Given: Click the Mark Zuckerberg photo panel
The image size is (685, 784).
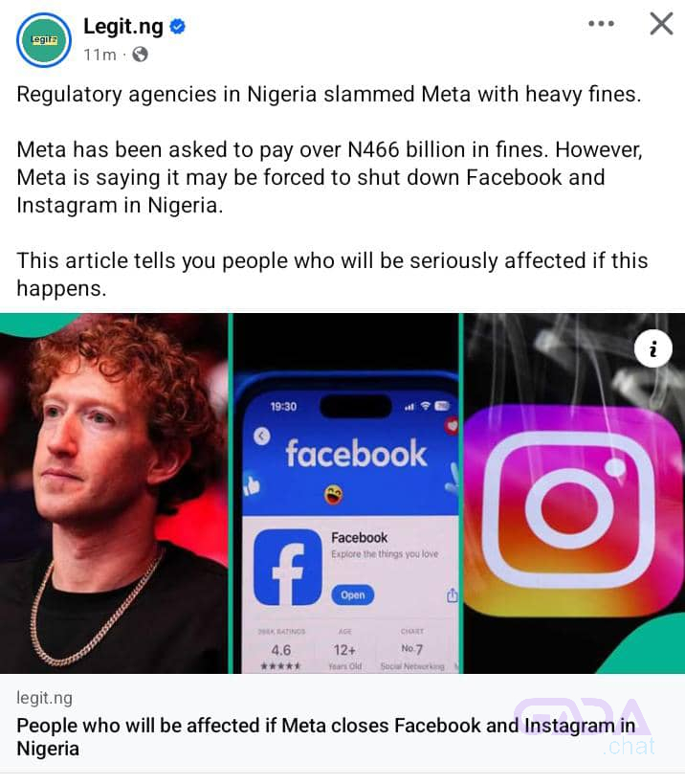Looking at the screenshot, I should [114, 494].
